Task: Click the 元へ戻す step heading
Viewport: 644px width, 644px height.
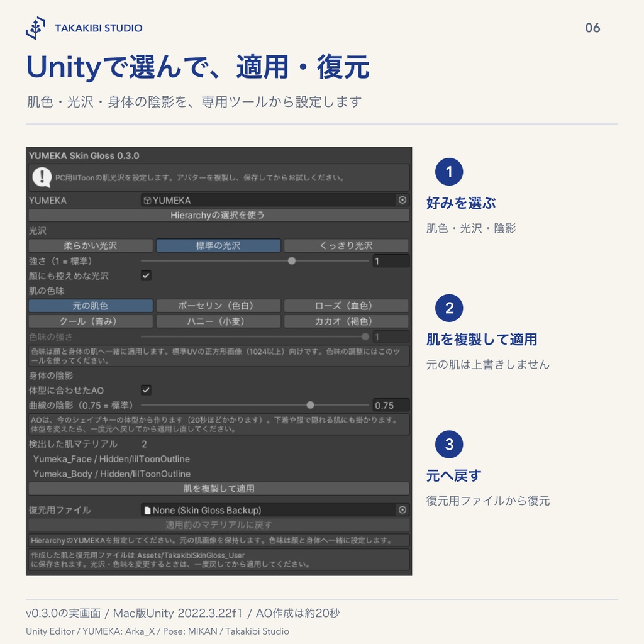Action: (453, 475)
